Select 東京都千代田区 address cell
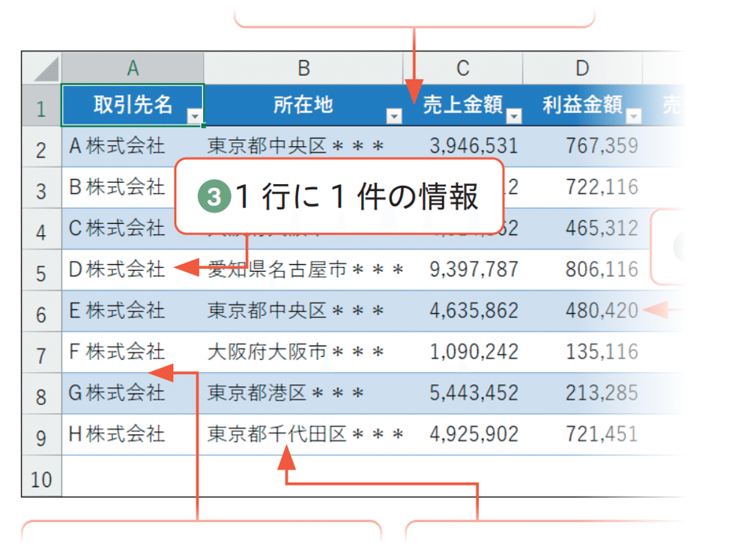 303,434
